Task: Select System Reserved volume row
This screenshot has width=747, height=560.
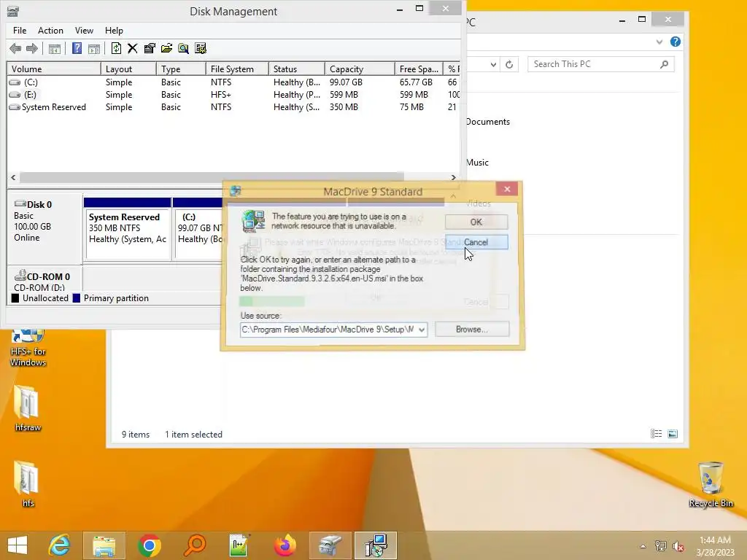Action: pyautogui.click(x=233, y=107)
